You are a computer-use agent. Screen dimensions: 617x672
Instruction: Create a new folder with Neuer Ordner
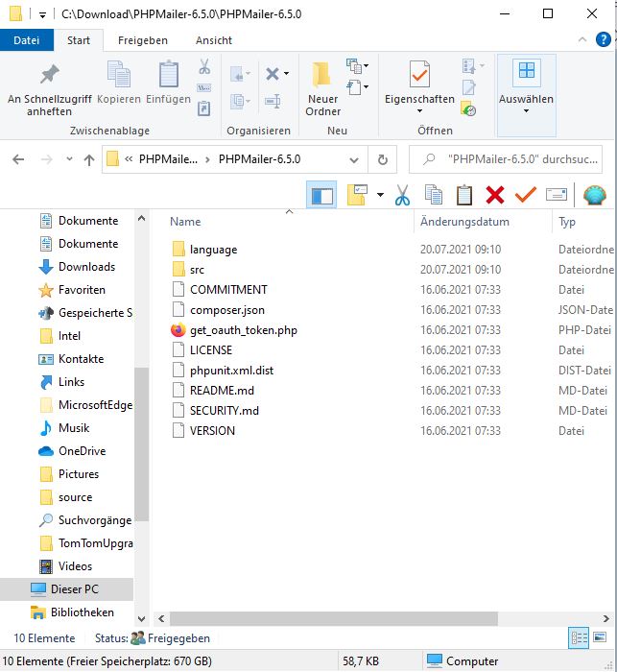tap(322, 90)
